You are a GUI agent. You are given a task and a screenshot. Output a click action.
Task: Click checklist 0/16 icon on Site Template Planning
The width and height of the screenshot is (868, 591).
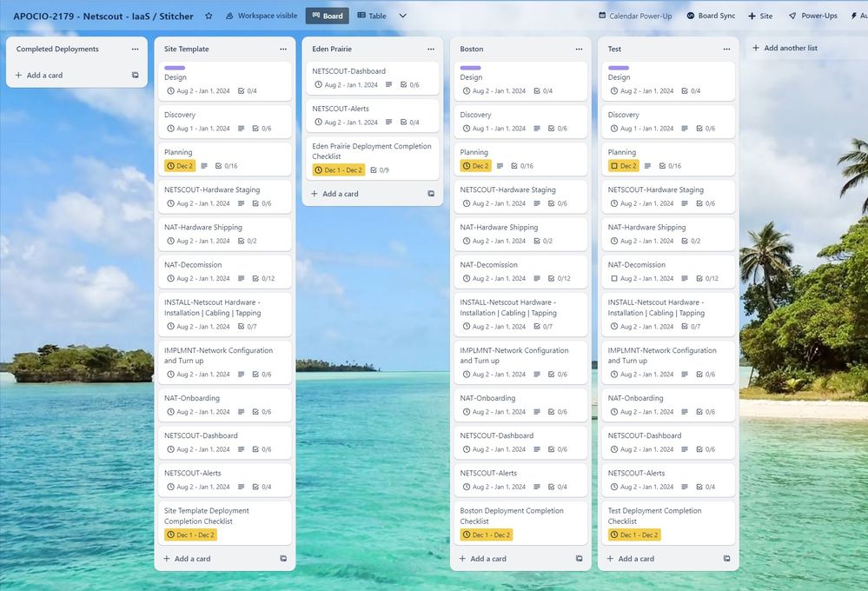[x=219, y=166]
